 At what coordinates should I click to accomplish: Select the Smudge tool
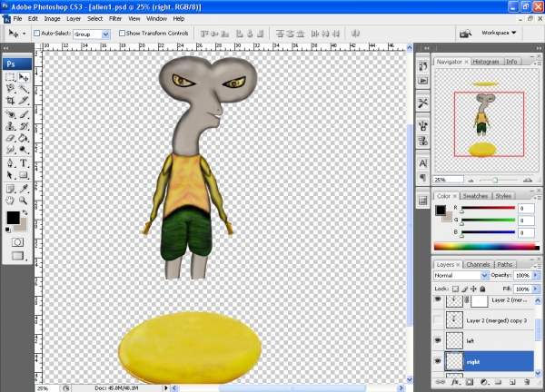point(10,150)
